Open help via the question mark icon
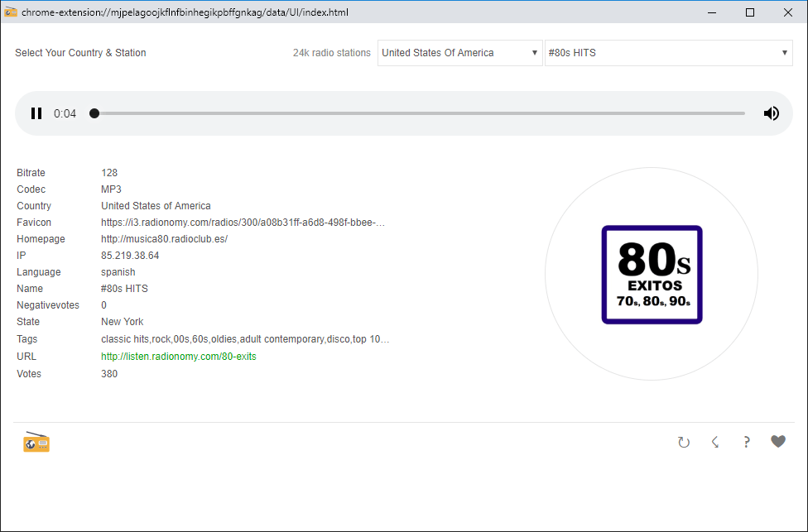The width and height of the screenshot is (808, 532). click(x=746, y=442)
